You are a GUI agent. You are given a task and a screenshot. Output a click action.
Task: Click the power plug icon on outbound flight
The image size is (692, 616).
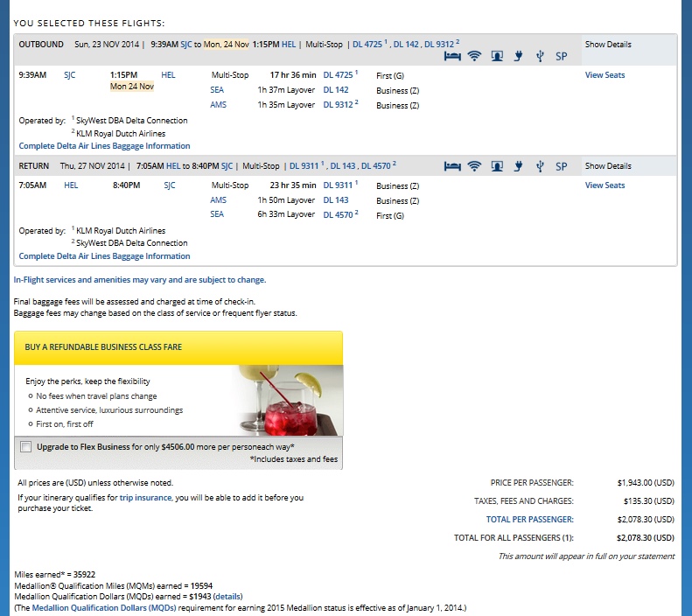point(518,56)
